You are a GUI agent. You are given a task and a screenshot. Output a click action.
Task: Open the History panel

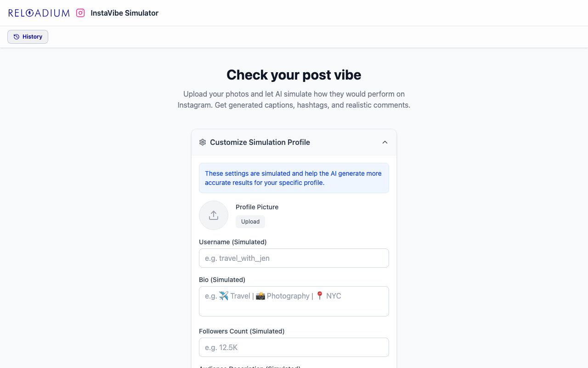[x=28, y=37]
